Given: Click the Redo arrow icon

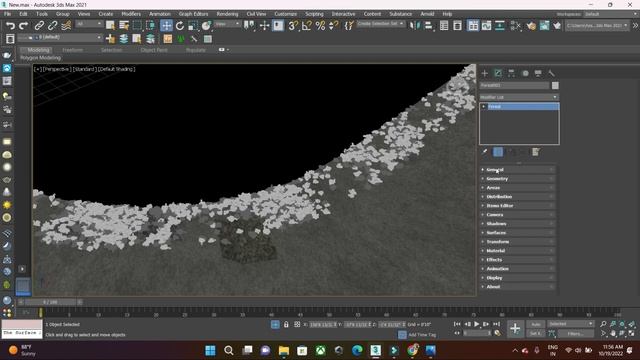Looking at the screenshot, I should [x=24, y=26].
